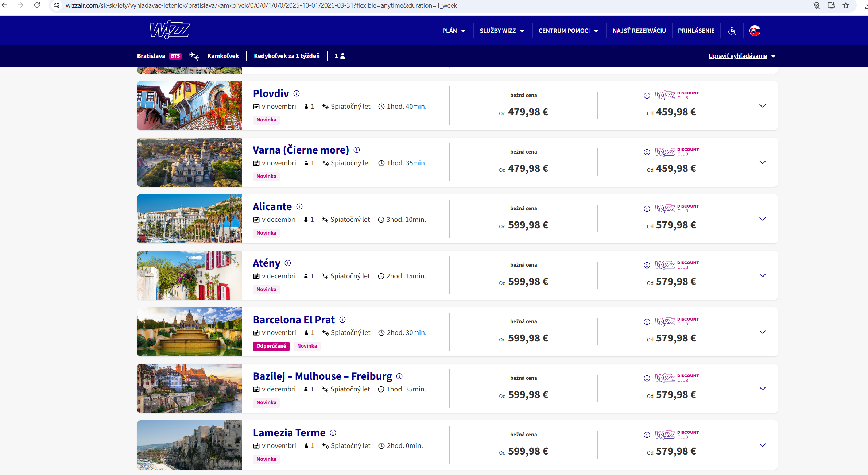Click Discount Club info icon in Atény row
Screen dimensions: 868x475
[647, 265]
